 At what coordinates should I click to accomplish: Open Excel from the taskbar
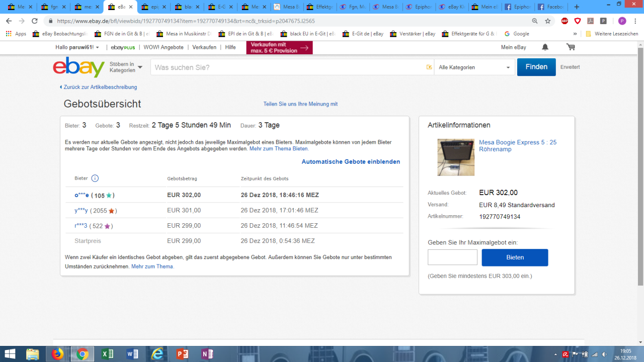(108, 354)
